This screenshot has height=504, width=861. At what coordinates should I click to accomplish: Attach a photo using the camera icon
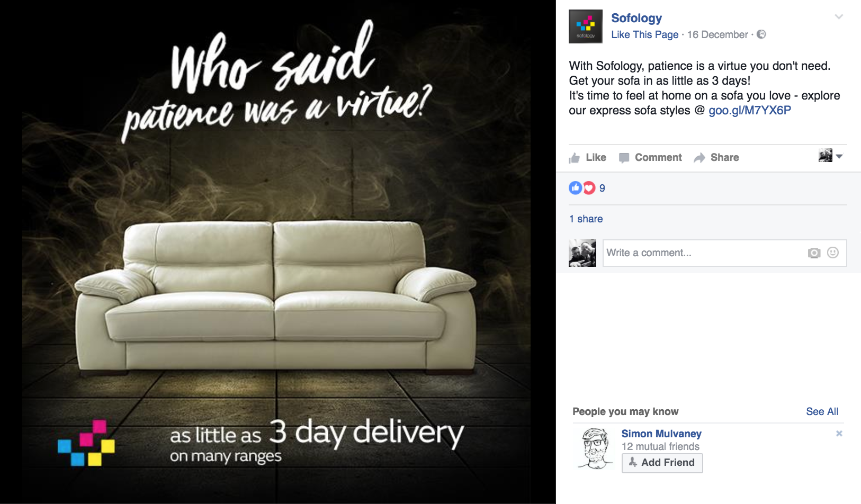tap(814, 253)
